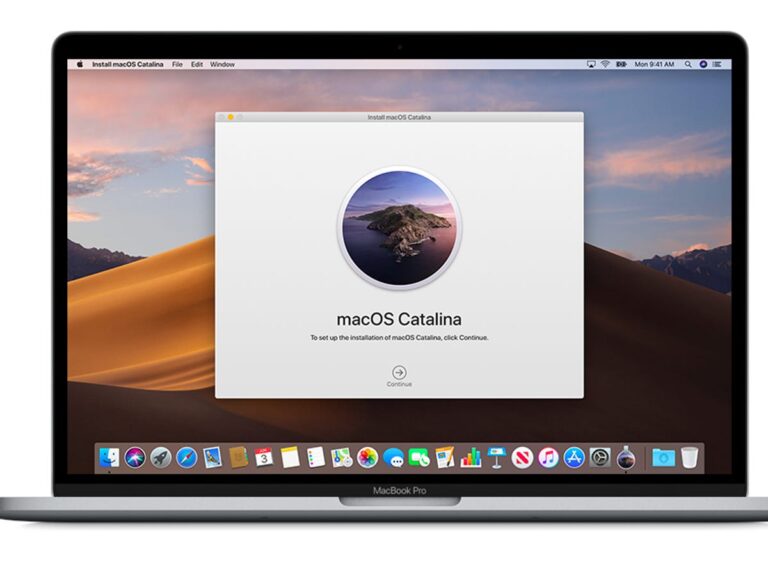The height and width of the screenshot is (576, 768).
Task: Open App Store from the dock
Action: click(x=574, y=458)
